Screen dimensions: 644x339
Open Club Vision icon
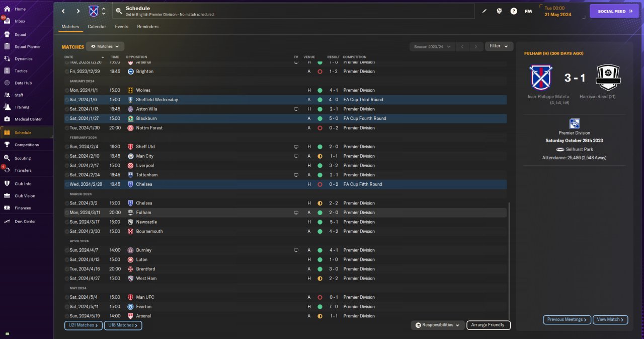(x=7, y=196)
